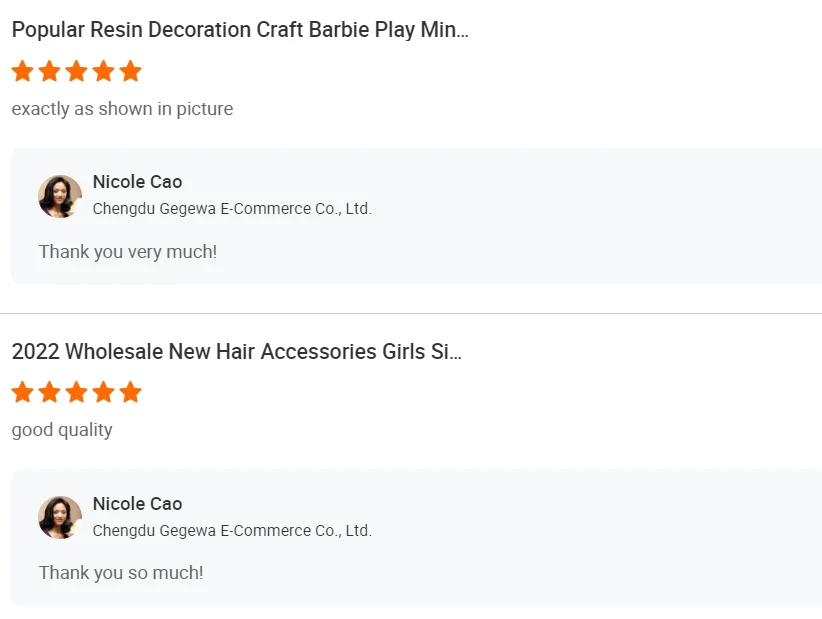Click the fourth star of the Hair Accessories review
The width and height of the screenshot is (822, 619).
click(103, 392)
